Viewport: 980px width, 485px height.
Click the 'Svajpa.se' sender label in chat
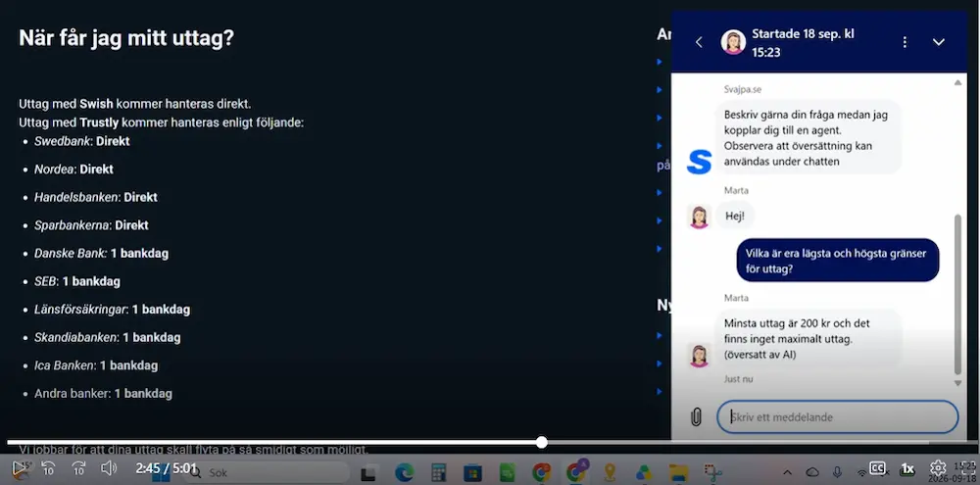point(743,89)
